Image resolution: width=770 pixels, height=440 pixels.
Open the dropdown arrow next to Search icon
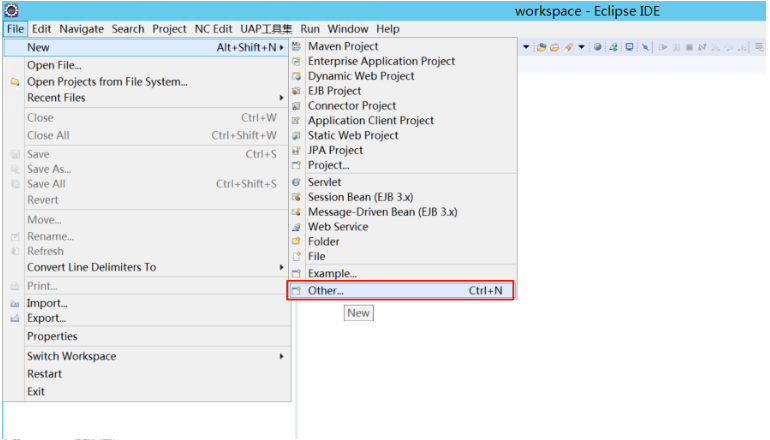pyautogui.click(x=581, y=47)
